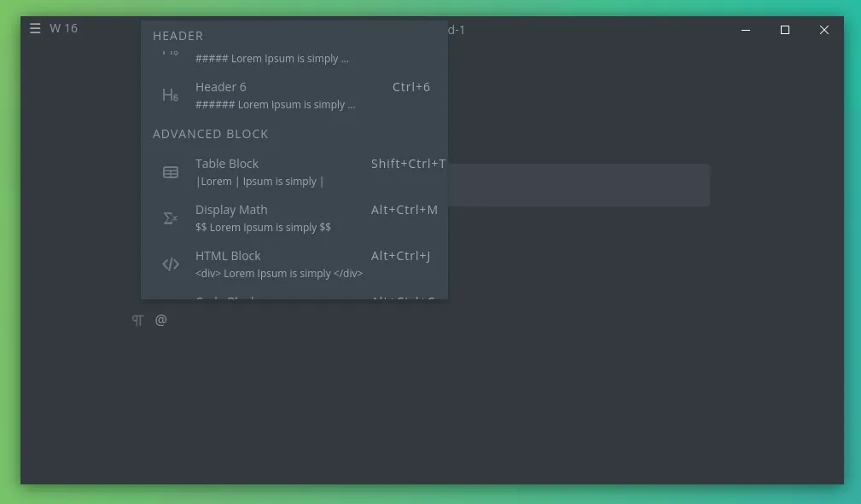Image resolution: width=861 pixels, height=504 pixels.
Task: Maximize the editor window
Action: [784, 29]
